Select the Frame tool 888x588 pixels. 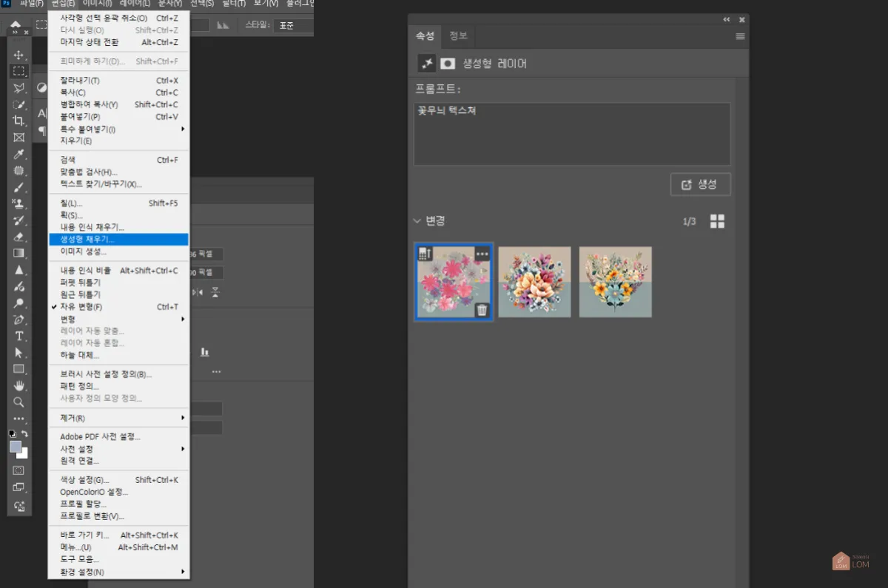coord(19,138)
